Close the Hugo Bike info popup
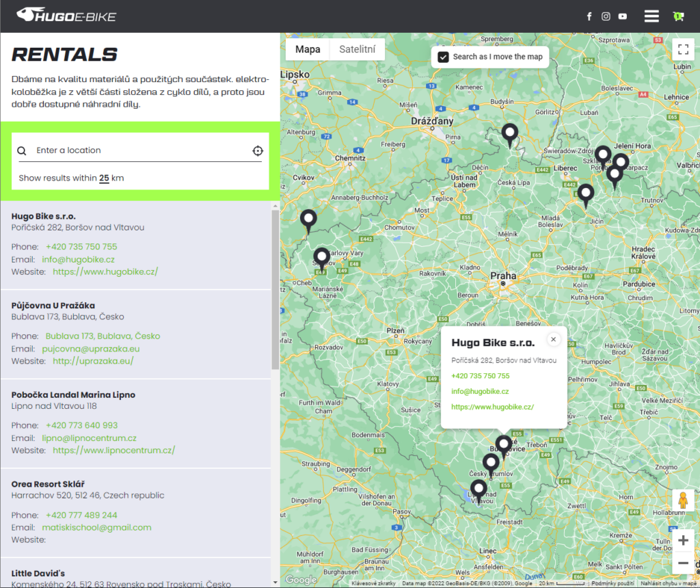This screenshot has width=700, height=588. click(x=553, y=339)
